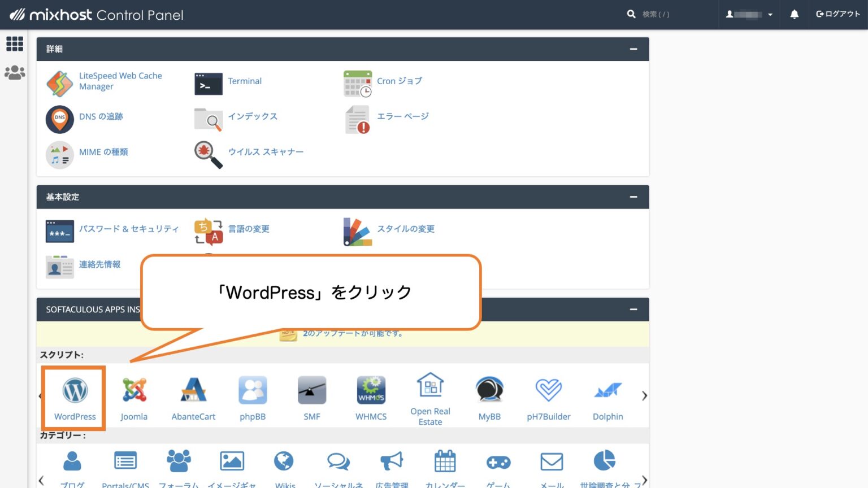Screen dimensions: 868x488
Task: Open the apps grid in the sidebar
Action: (x=15, y=43)
